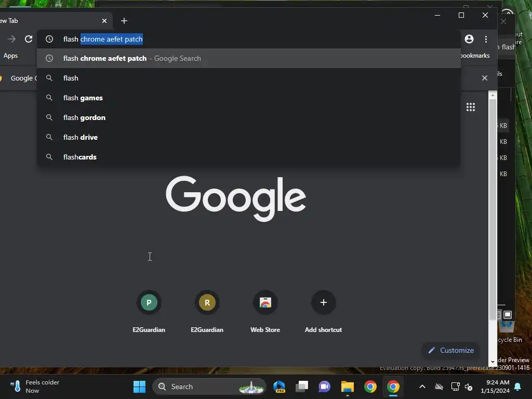The image size is (532, 399).
Task: Open a new tab with the plus button
Action: tap(124, 21)
